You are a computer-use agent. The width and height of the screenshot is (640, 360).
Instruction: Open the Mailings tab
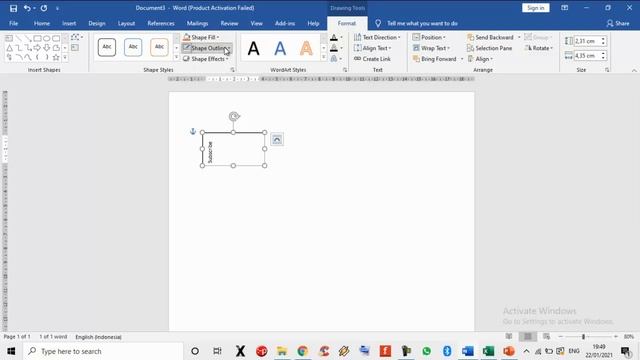coord(198,24)
